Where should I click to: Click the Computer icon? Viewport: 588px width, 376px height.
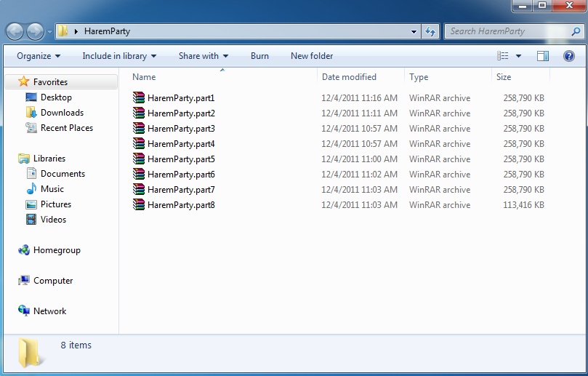[x=24, y=281]
